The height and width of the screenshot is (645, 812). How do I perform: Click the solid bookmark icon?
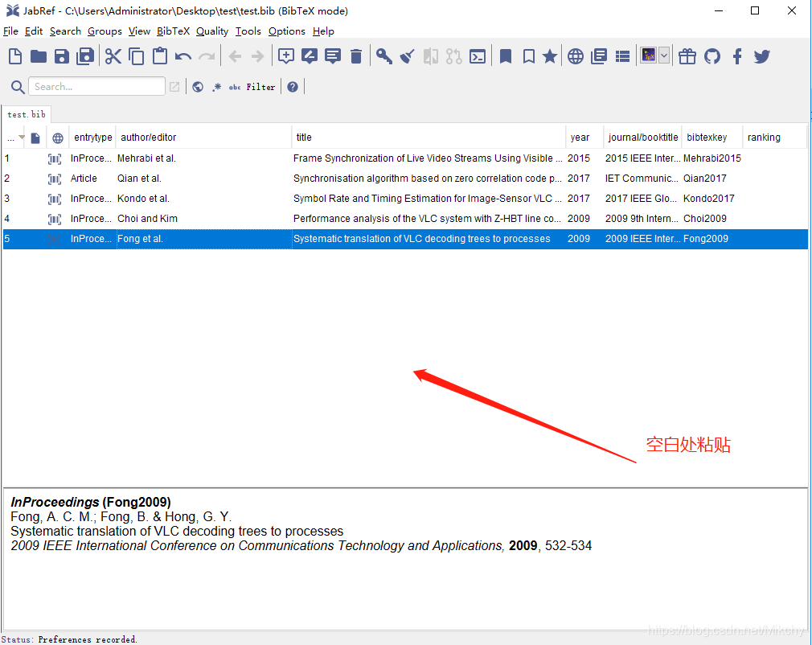506,56
